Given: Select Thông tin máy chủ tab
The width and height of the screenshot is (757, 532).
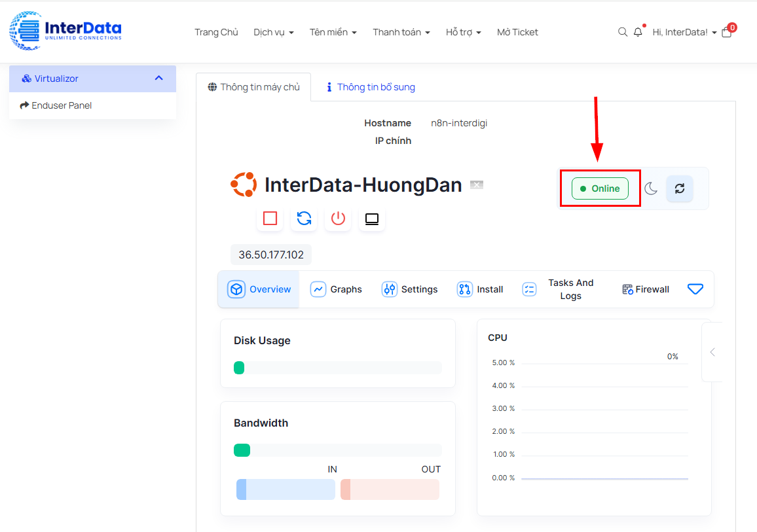Looking at the screenshot, I should click(x=253, y=87).
